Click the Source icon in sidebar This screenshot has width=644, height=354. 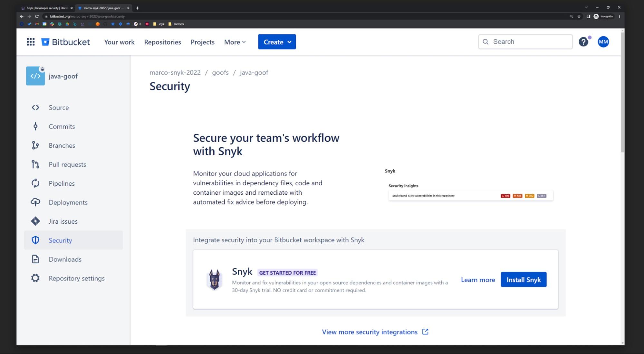tap(35, 107)
